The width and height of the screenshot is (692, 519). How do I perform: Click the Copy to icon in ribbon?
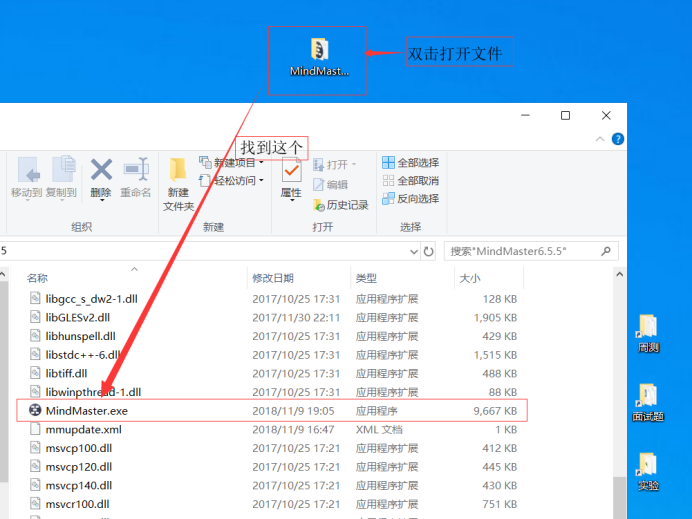pyautogui.click(x=63, y=169)
